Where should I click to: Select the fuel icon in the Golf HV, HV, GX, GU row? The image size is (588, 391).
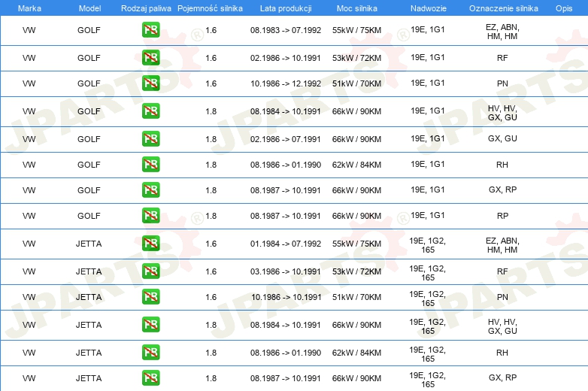click(x=150, y=111)
